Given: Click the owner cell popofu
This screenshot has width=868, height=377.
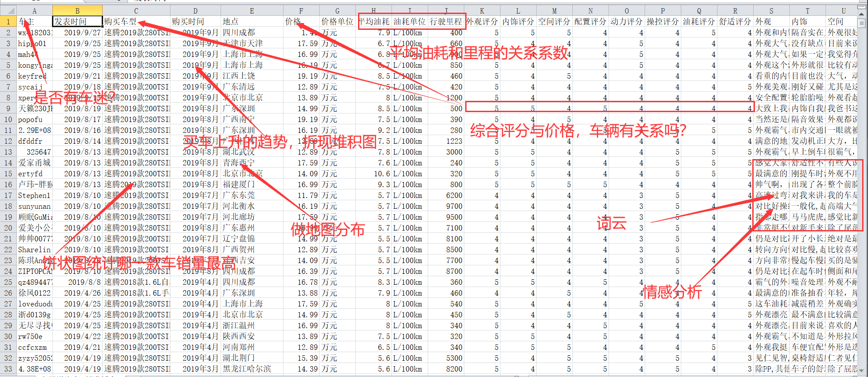Looking at the screenshot, I should coord(34,119).
